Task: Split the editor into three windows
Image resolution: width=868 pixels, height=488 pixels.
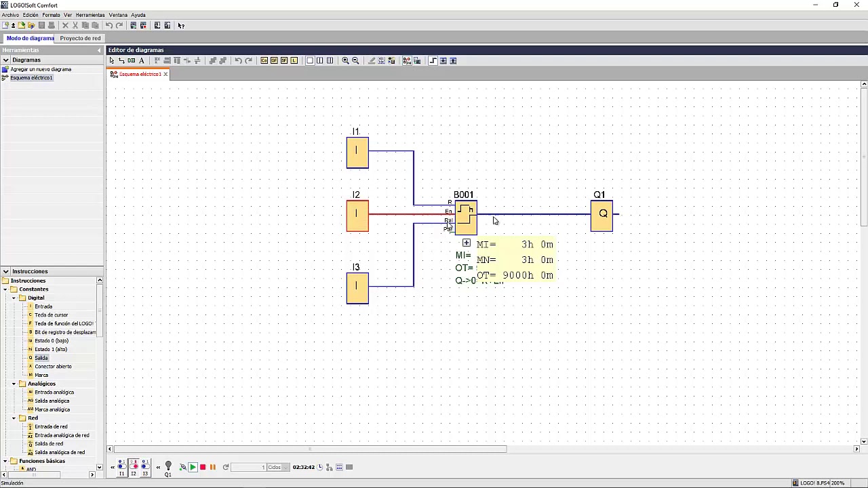Action: coord(330,60)
